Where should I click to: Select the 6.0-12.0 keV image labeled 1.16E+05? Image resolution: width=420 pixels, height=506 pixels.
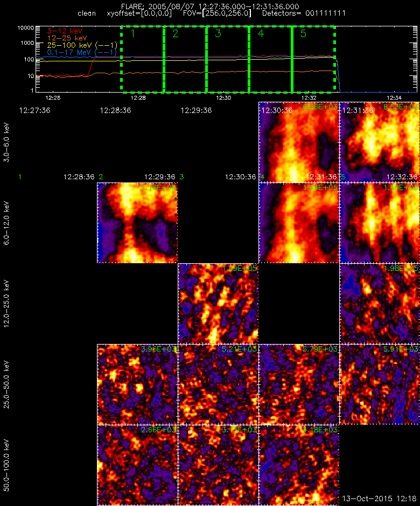click(137, 223)
